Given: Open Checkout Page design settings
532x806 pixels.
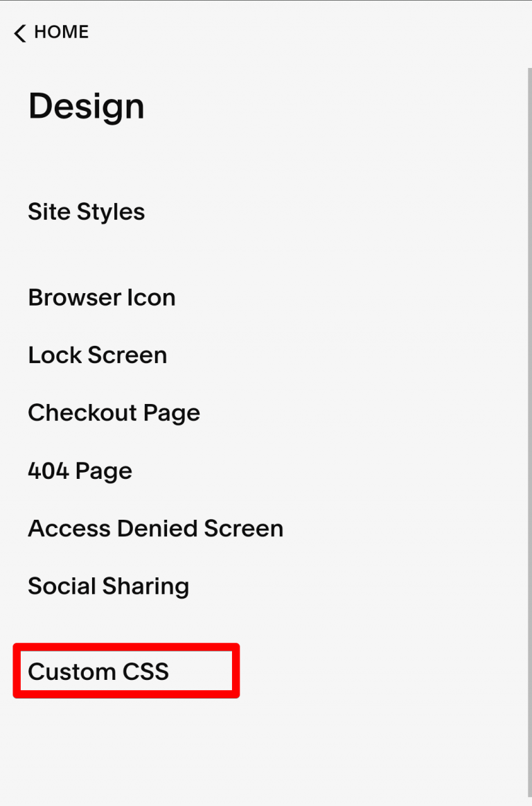Looking at the screenshot, I should click(114, 412).
